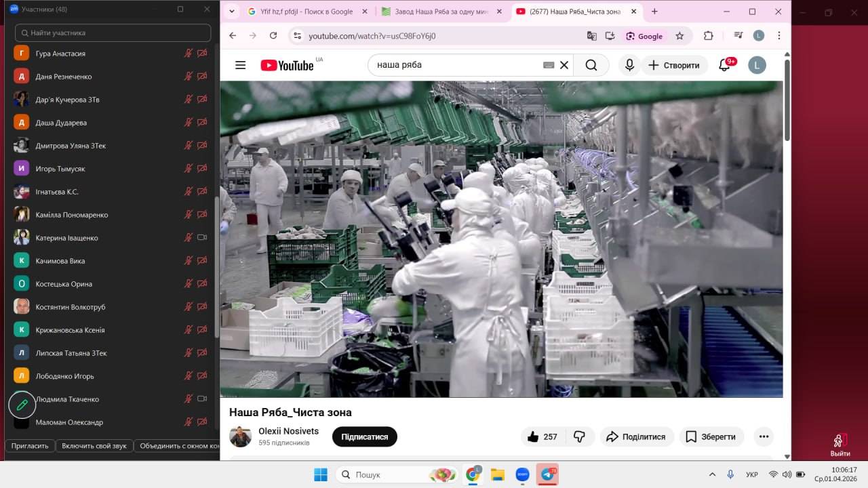868x488 pixels.
Task: Bookmark this page with star icon
Action: click(679, 36)
